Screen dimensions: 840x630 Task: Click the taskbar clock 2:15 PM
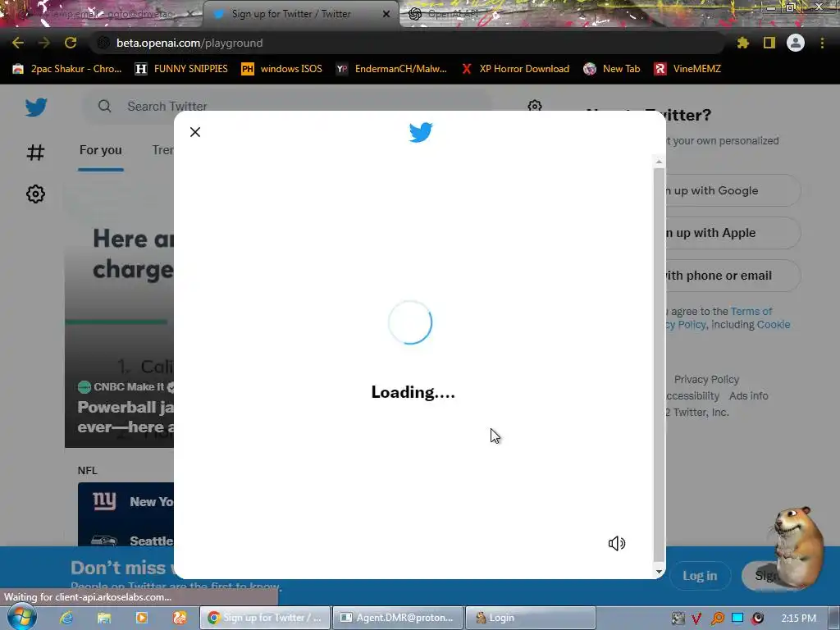pos(798,619)
